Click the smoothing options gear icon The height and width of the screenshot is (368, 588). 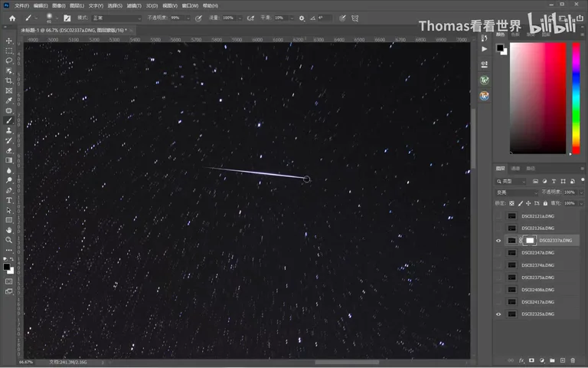pyautogui.click(x=302, y=18)
